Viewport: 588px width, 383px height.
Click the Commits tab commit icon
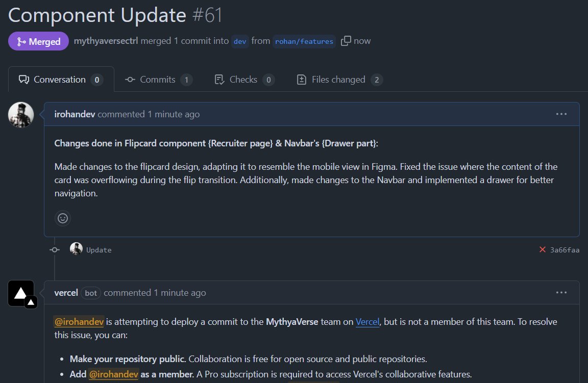tap(130, 80)
